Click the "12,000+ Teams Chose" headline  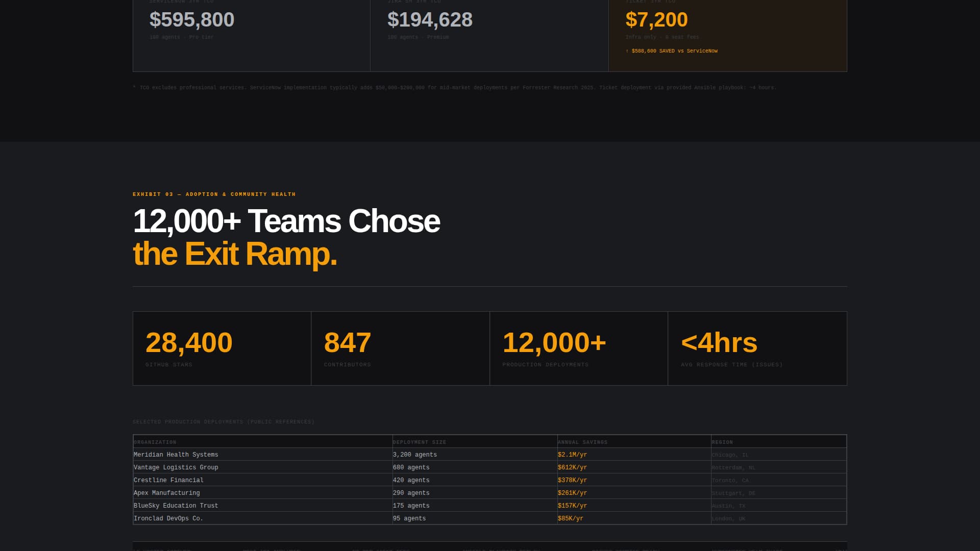[286, 221]
